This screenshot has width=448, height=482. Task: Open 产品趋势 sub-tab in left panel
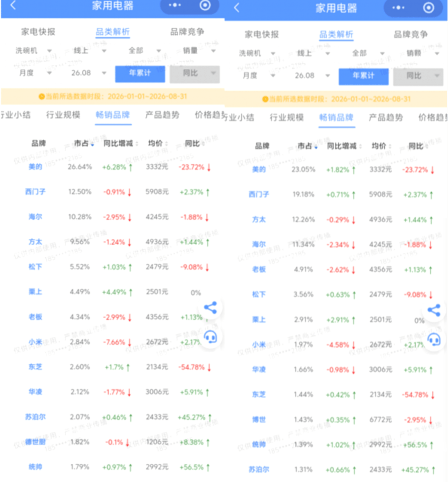(x=162, y=115)
